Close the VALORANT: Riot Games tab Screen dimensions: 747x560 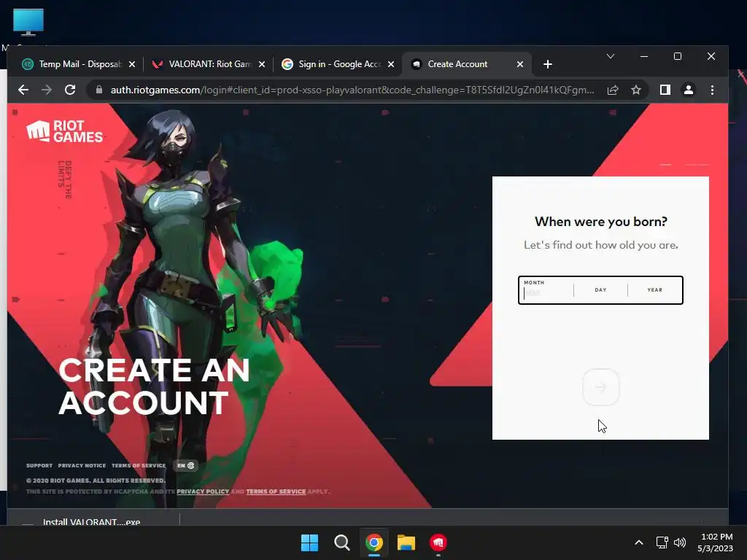[262, 64]
